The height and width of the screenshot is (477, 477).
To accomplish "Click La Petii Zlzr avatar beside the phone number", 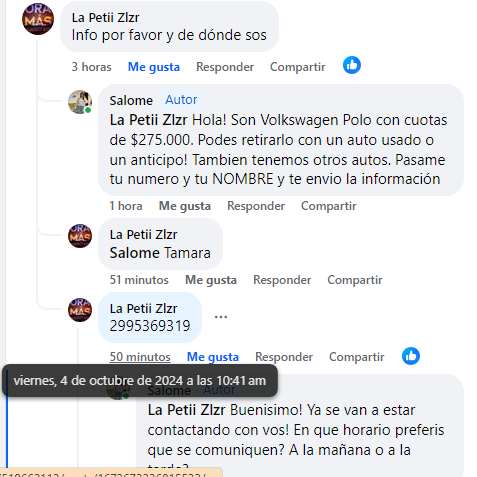I will click(x=80, y=310).
